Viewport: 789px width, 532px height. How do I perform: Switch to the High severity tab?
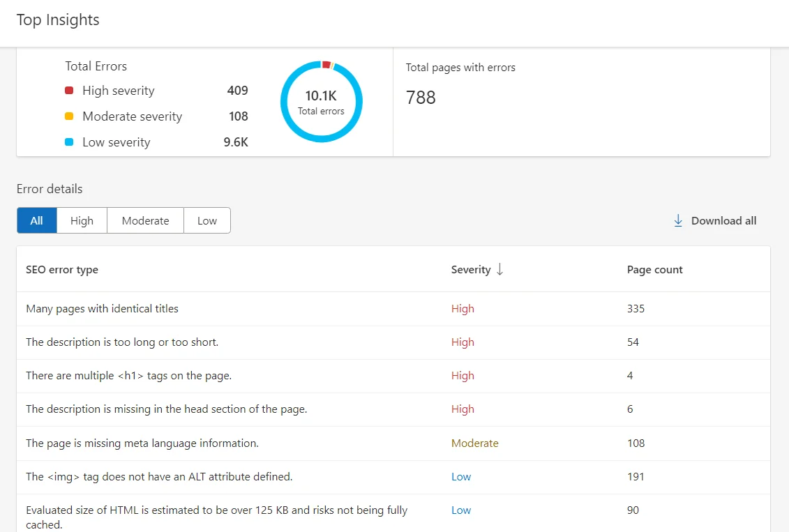tap(82, 220)
